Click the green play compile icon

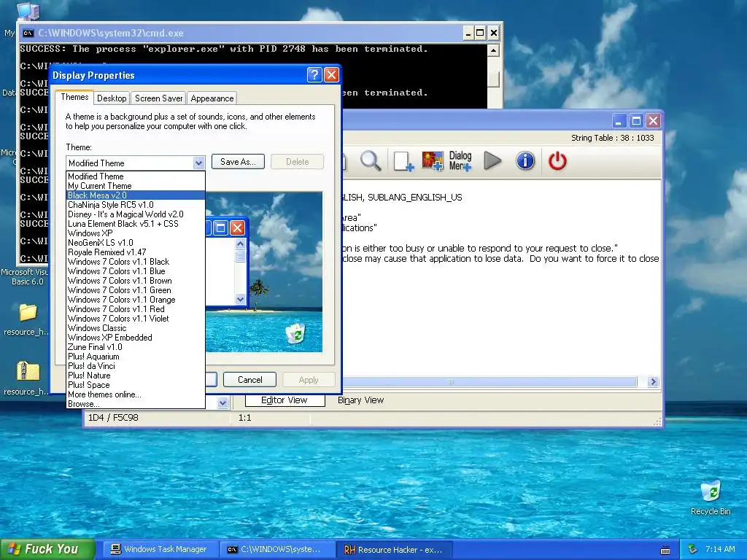492,161
